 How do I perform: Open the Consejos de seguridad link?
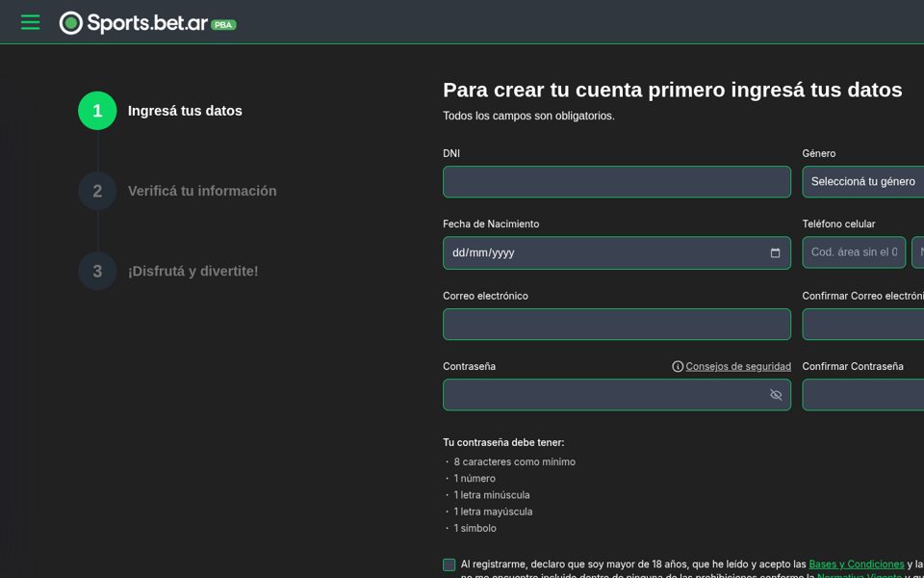738,367
